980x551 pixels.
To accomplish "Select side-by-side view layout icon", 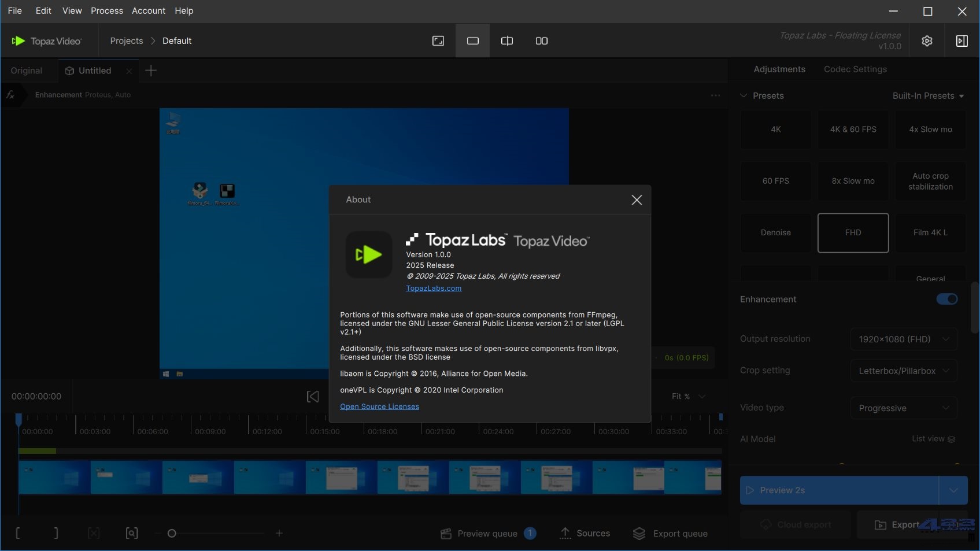I will (541, 41).
